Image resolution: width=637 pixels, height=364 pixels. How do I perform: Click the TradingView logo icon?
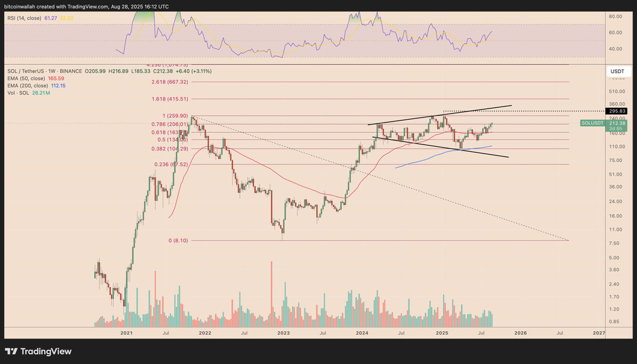point(11,351)
